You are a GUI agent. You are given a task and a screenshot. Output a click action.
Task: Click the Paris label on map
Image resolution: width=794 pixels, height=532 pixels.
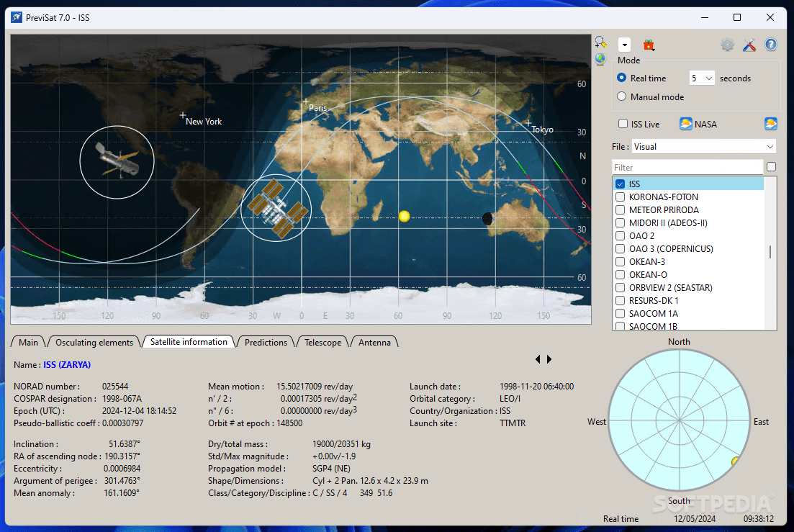(317, 108)
